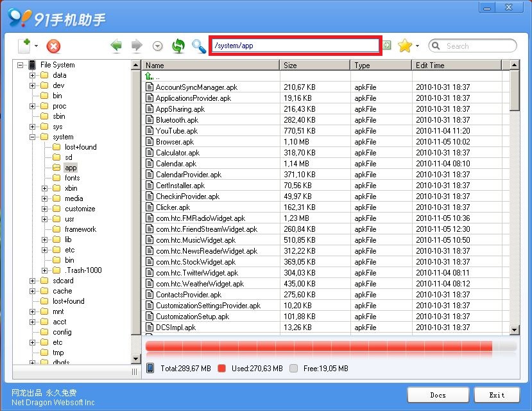Sort by Edit Time column header
This screenshot has width=532, height=411.
click(457, 65)
